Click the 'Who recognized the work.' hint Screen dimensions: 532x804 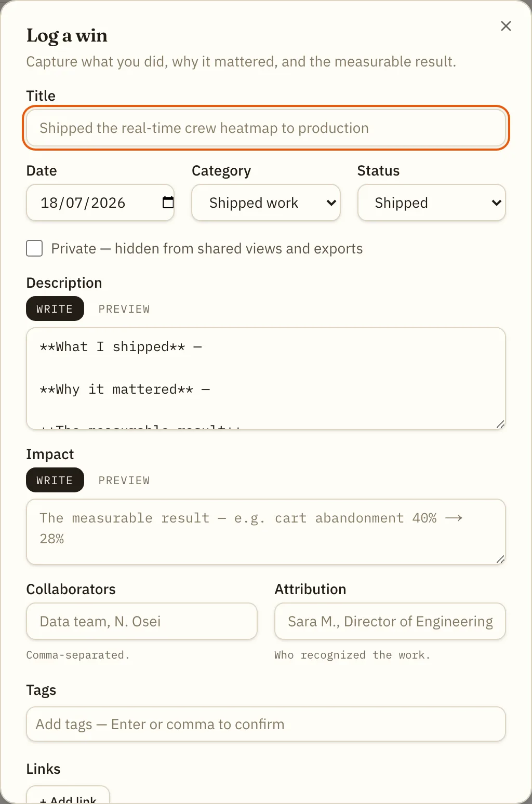353,655
